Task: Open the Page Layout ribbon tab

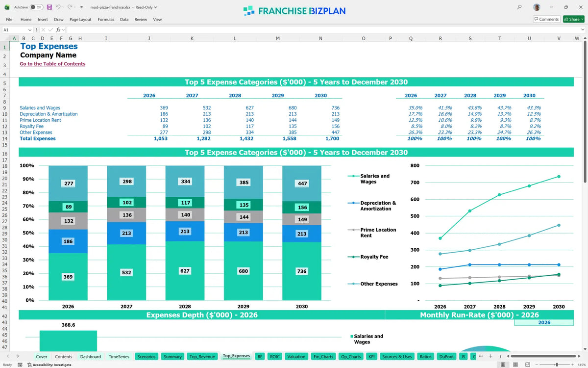Action: pos(80,19)
